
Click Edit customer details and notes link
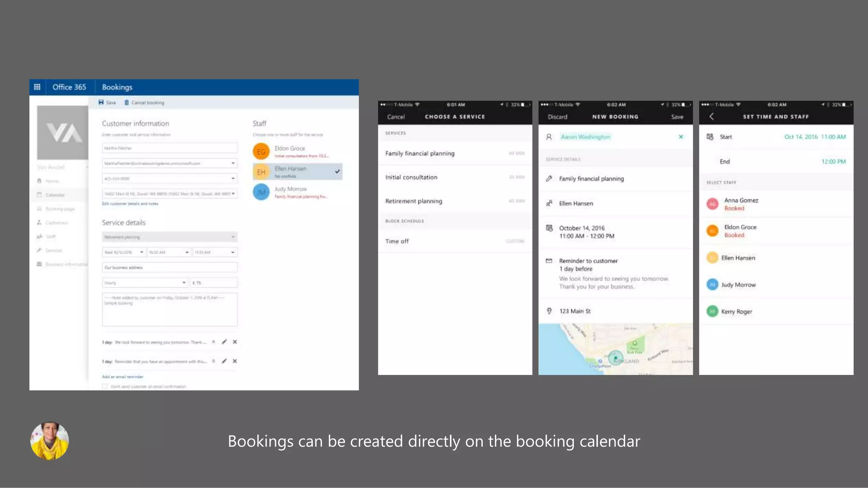pos(130,204)
